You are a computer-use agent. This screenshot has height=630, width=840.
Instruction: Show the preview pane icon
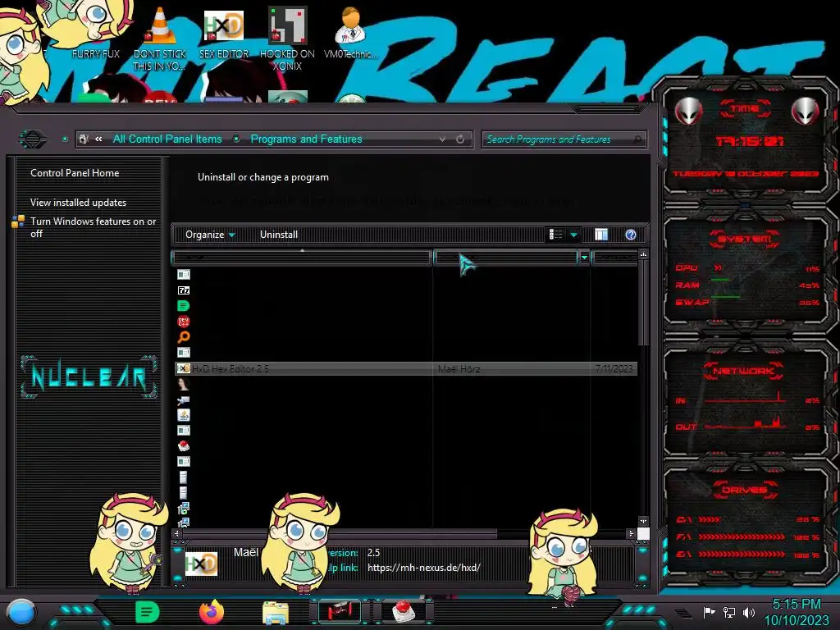(x=601, y=235)
